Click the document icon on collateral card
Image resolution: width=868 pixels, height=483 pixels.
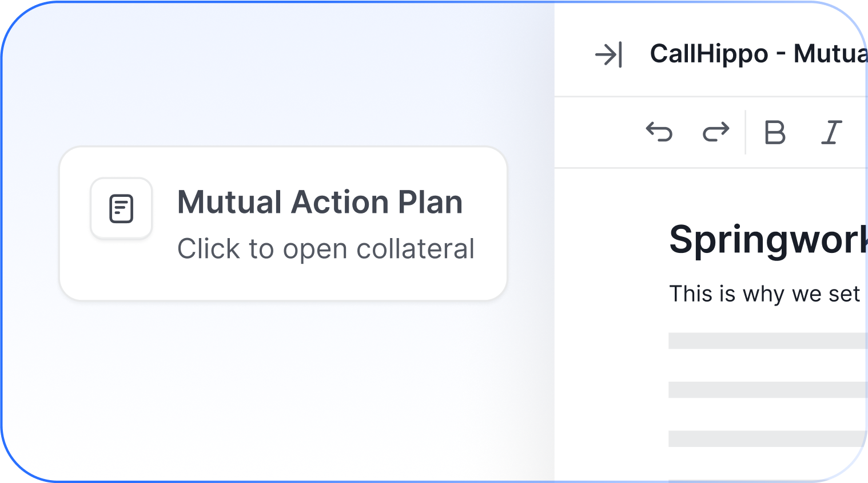[x=121, y=208]
